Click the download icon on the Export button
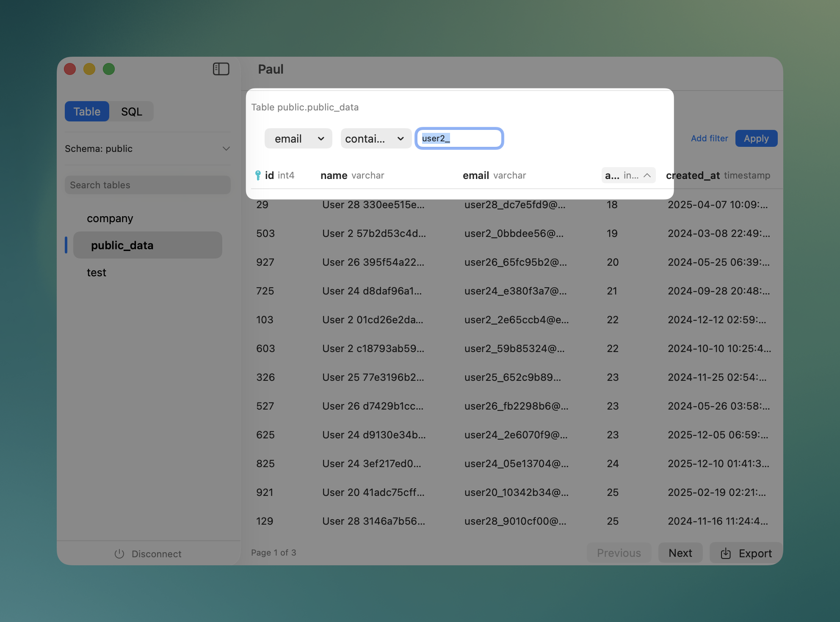The width and height of the screenshot is (840, 622). coord(726,553)
